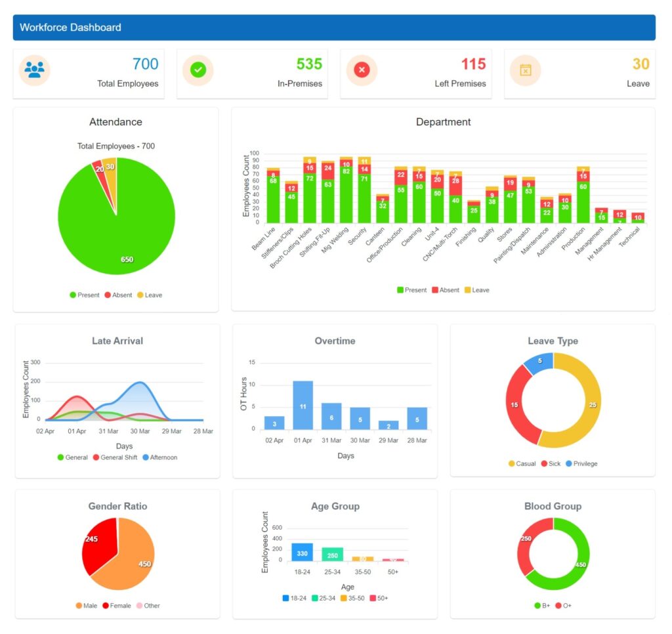The width and height of the screenshot is (672, 634).
Task: Toggle Present in the Department chart legend
Action: pyautogui.click(x=412, y=289)
